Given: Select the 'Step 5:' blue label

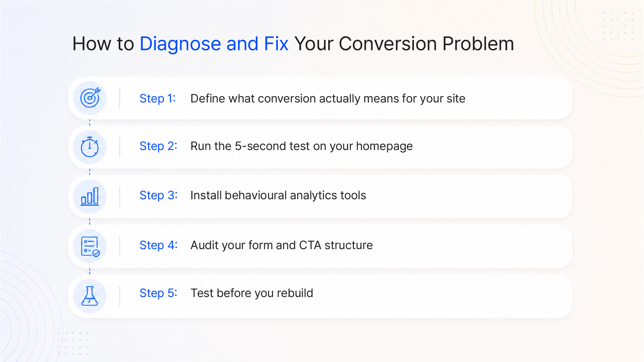Looking at the screenshot, I should (x=158, y=293).
